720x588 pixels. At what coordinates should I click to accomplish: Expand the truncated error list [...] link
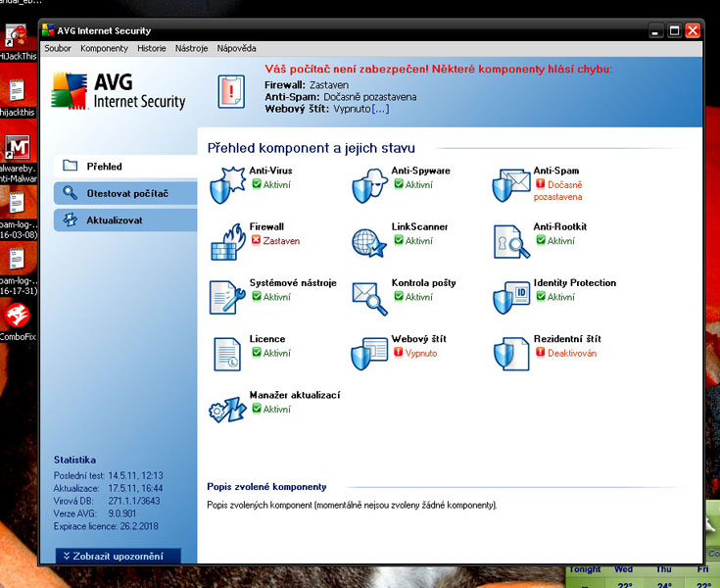click(380, 109)
